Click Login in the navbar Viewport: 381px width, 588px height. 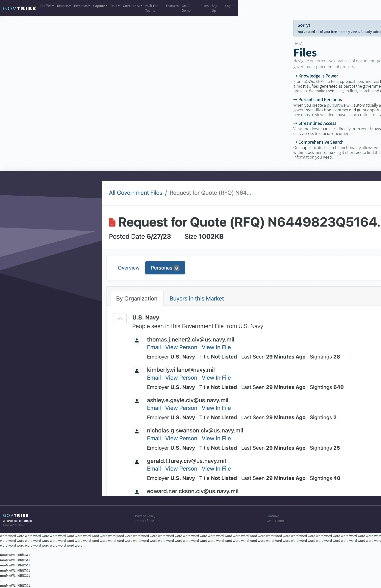229,6
